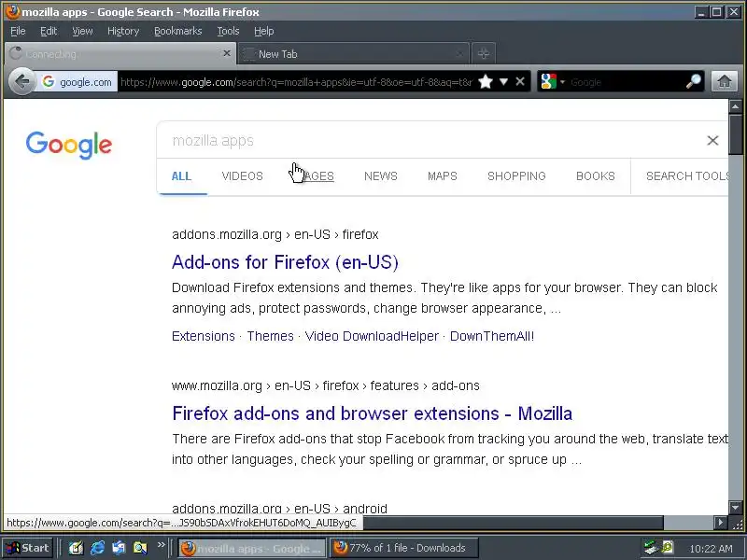Switch to VIDEOS results
747x560 pixels.
tap(242, 176)
